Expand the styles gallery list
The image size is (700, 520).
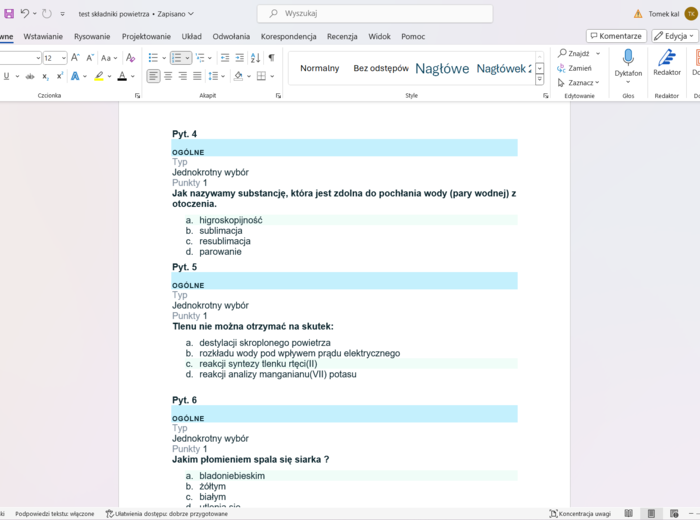540,81
